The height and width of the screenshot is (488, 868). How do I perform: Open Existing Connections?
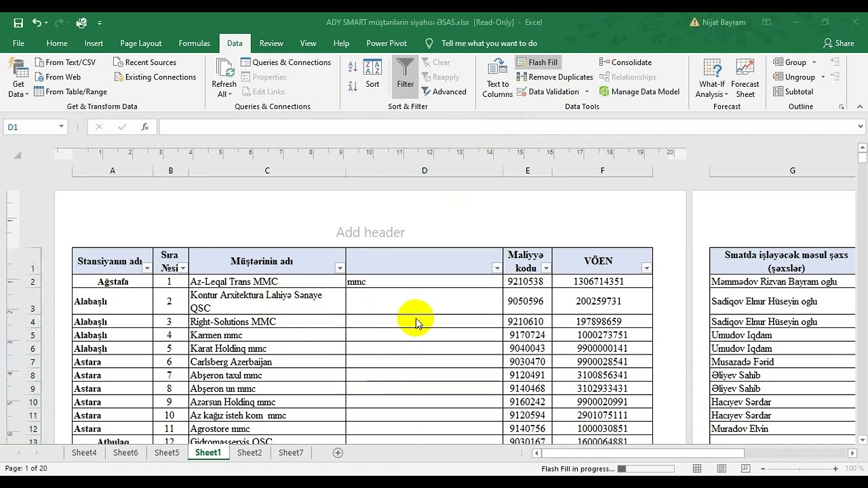(155, 77)
